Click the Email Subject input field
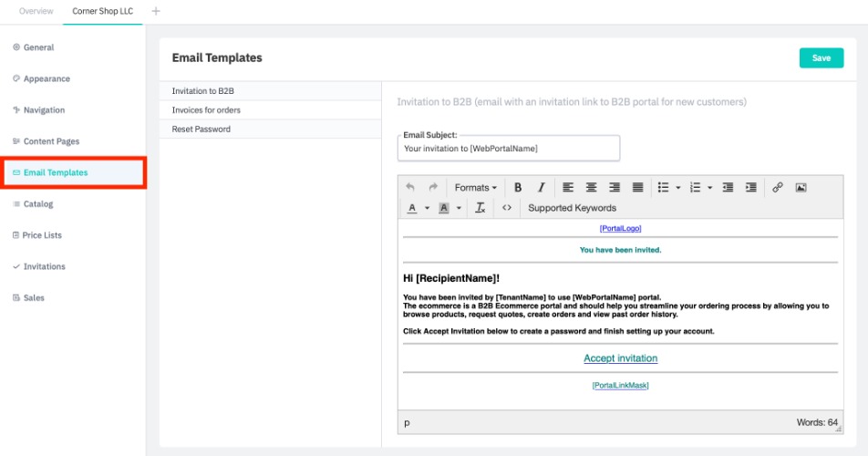868x456 pixels. (509, 148)
